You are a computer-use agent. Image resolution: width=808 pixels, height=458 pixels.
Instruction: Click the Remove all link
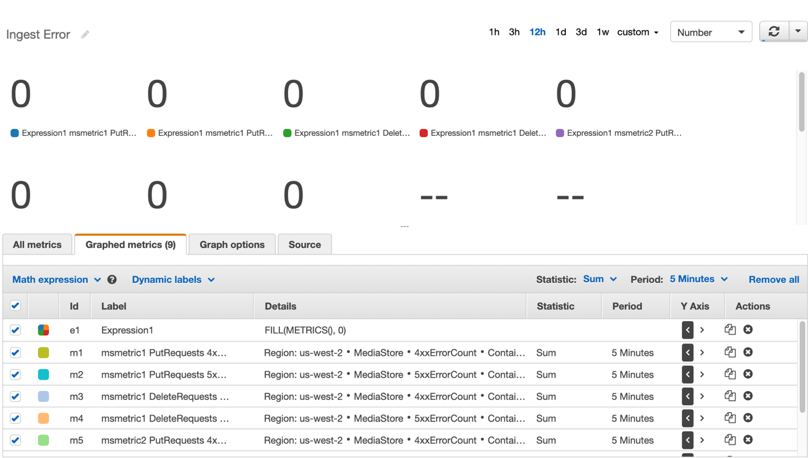pyautogui.click(x=773, y=279)
